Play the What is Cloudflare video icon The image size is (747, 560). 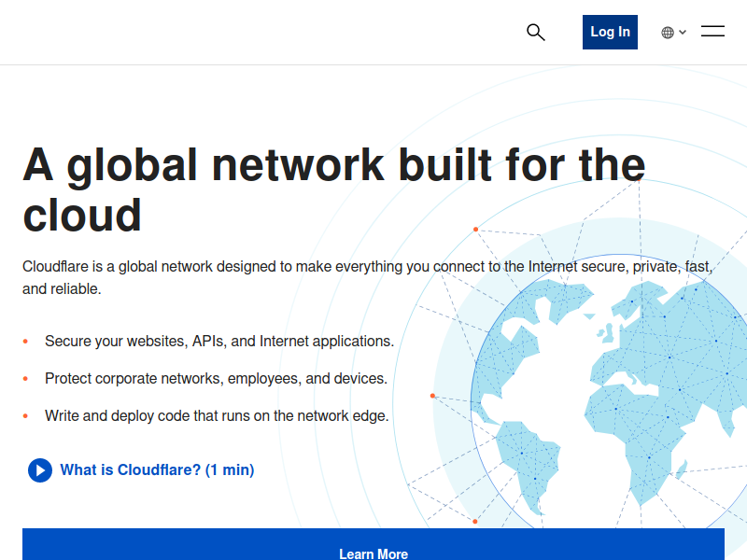40,470
